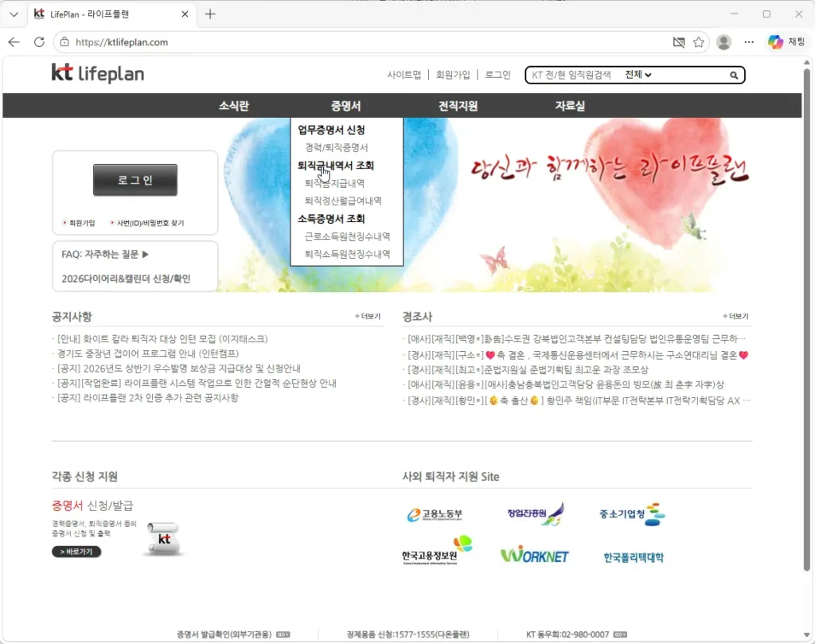Viewport: 815px width, 644px height.
Task: Expand the 전체 search scope dropdown
Action: pos(638,75)
